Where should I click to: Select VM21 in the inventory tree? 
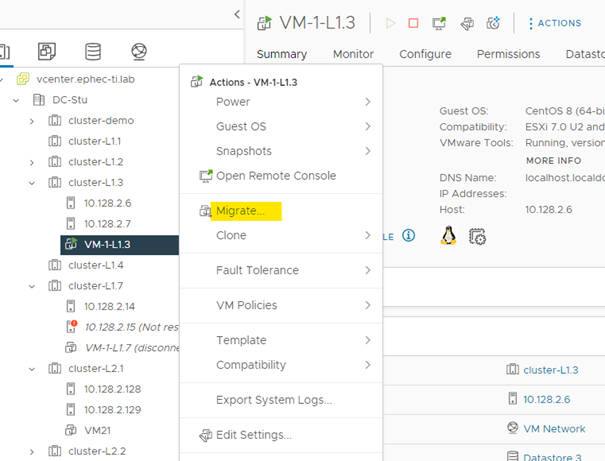pyautogui.click(x=98, y=430)
